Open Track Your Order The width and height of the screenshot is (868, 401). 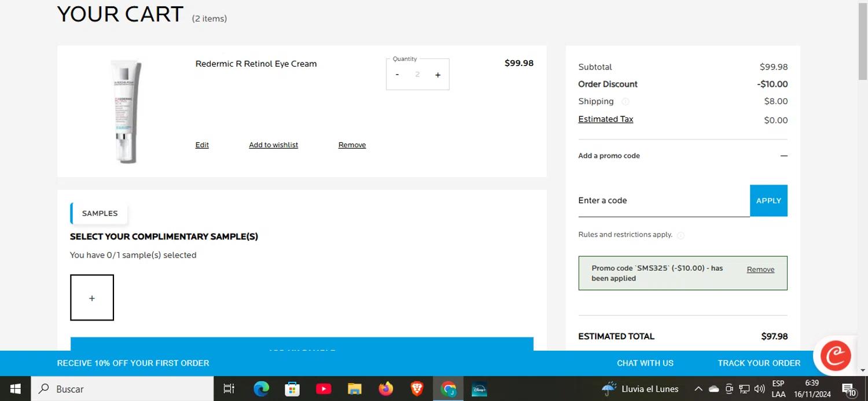tap(759, 363)
